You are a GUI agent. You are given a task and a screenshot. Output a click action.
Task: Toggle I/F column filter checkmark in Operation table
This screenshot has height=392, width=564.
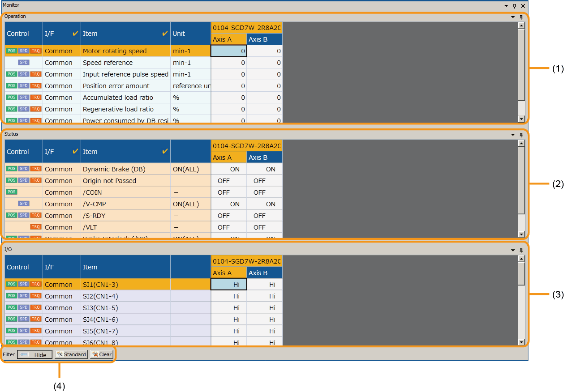tap(75, 34)
